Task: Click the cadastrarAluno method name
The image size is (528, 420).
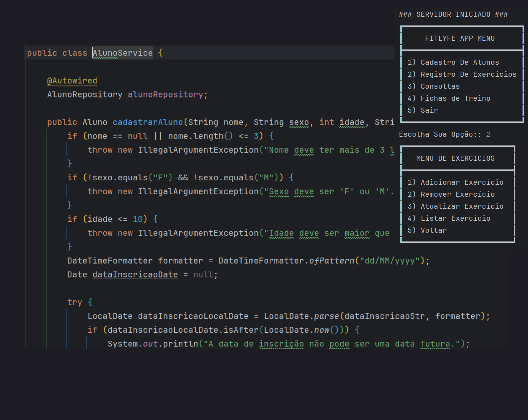Action: tap(148, 122)
